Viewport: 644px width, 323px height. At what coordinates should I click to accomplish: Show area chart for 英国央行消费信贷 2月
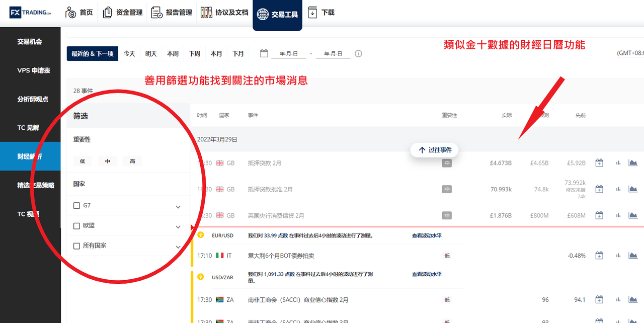[x=633, y=215]
